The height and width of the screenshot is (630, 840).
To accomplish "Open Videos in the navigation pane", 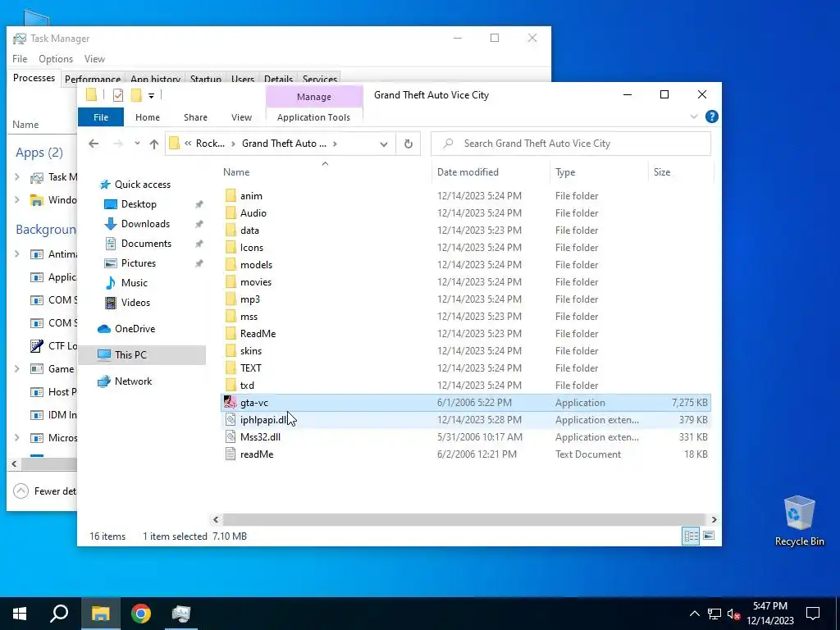I will 135,302.
